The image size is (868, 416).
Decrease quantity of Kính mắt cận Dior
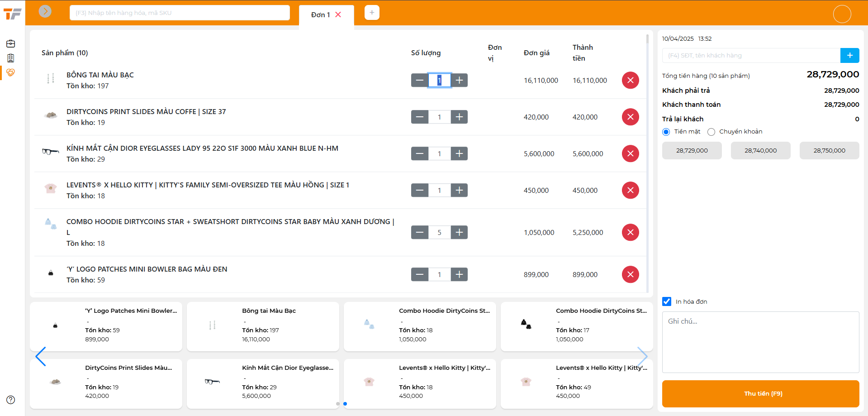419,153
